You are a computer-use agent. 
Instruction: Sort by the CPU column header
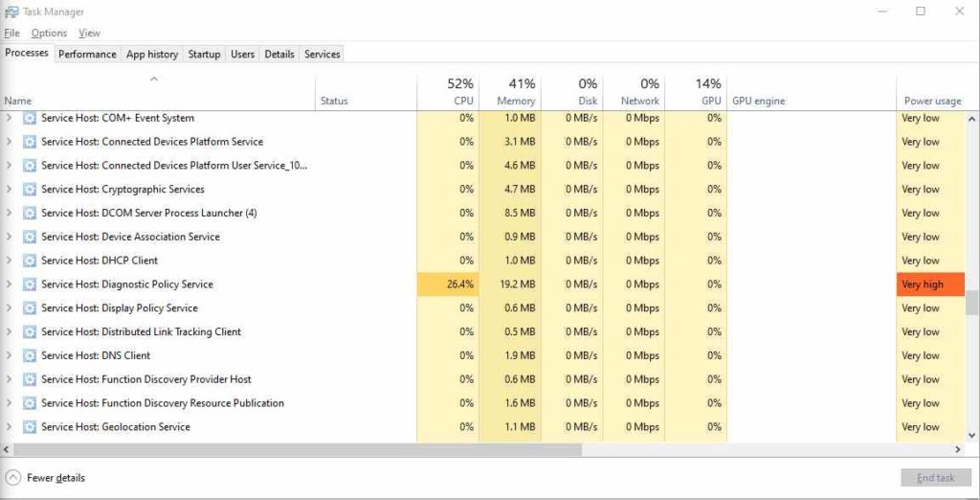click(x=448, y=92)
